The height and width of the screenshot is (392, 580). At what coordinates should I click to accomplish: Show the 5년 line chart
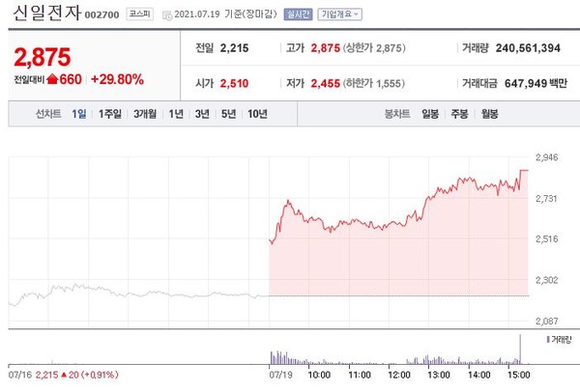228,114
